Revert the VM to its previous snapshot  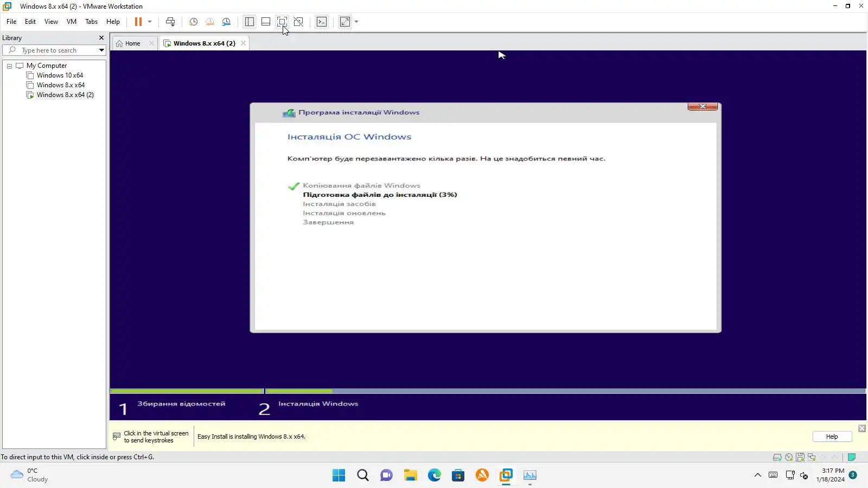pos(210,22)
